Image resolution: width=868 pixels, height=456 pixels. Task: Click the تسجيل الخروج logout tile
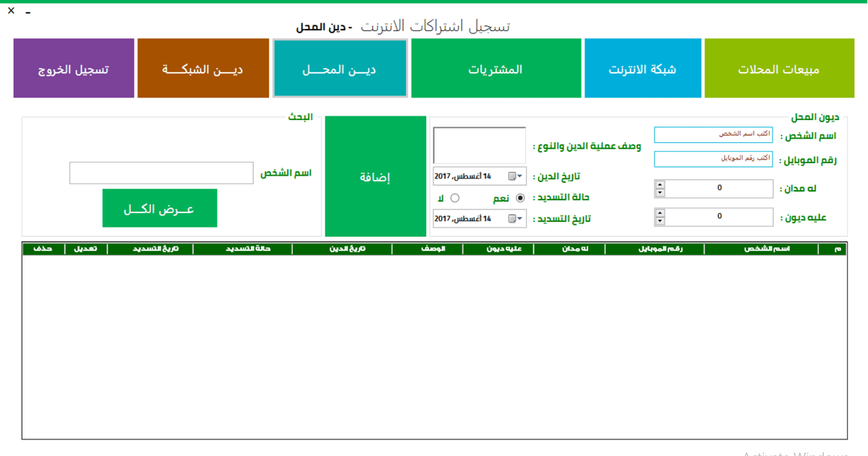(74, 68)
